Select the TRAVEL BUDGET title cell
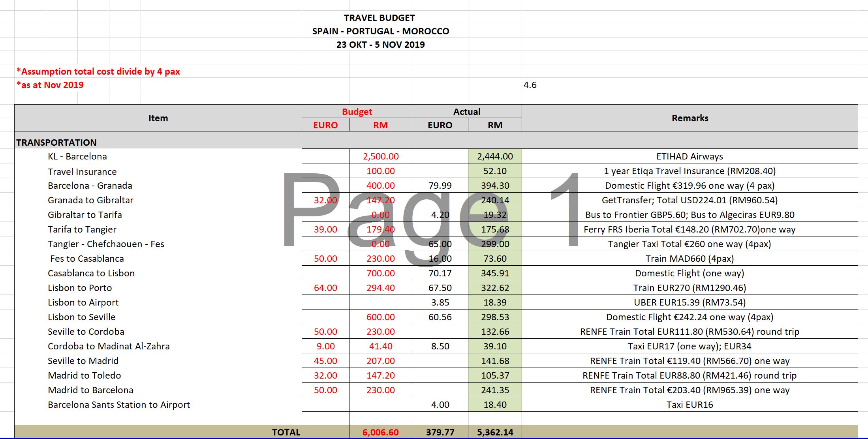Viewport: 868px width, 439px height. point(379,18)
